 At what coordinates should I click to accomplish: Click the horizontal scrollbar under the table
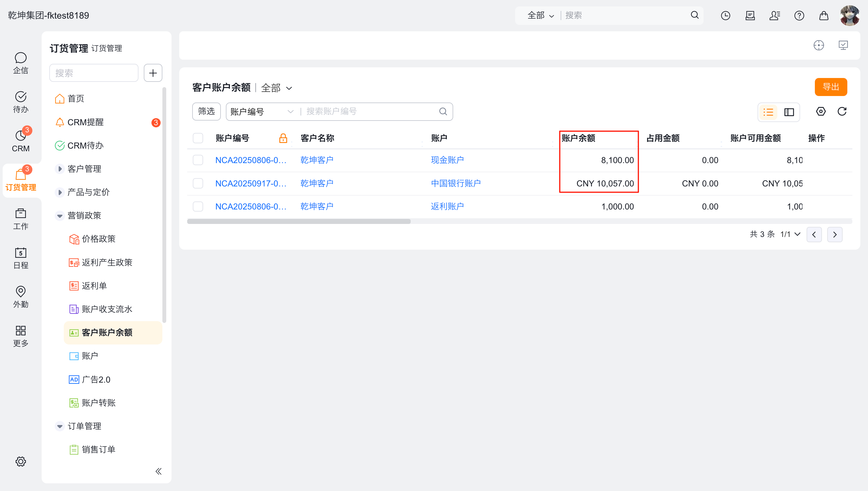[298, 222]
